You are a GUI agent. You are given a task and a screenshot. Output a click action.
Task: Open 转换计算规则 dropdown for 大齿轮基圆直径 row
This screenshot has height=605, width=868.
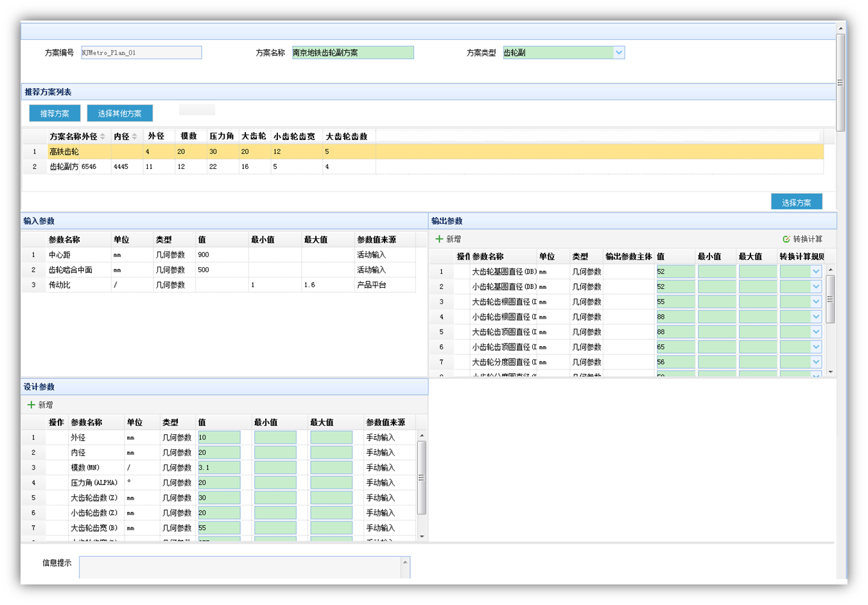[x=816, y=272]
